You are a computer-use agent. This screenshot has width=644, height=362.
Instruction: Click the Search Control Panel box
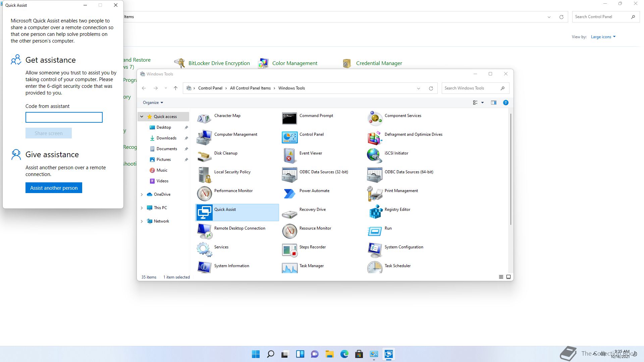(x=606, y=17)
